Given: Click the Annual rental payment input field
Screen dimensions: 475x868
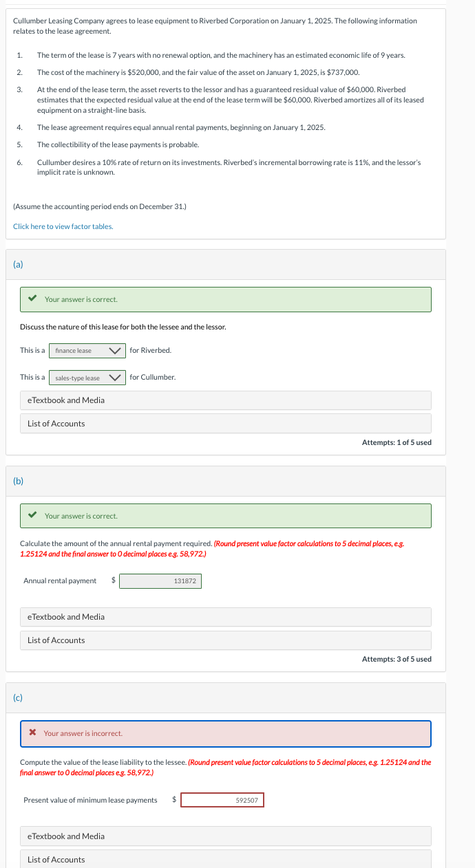Looking at the screenshot, I should click(x=161, y=581).
